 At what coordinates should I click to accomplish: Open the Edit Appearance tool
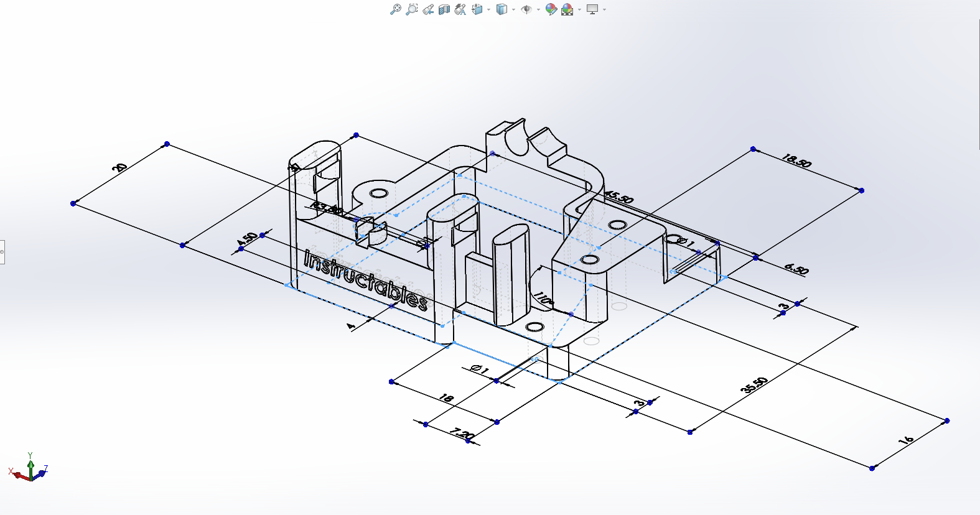pyautogui.click(x=551, y=9)
